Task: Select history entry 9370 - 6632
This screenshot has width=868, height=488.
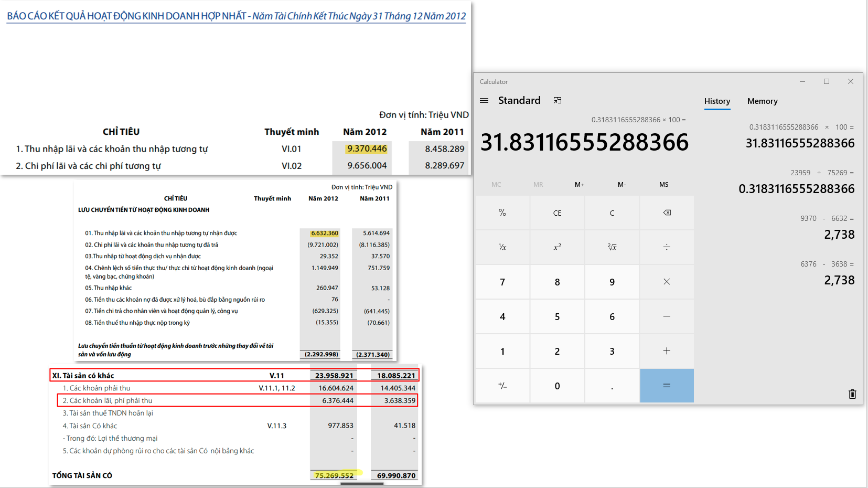Action: point(796,227)
